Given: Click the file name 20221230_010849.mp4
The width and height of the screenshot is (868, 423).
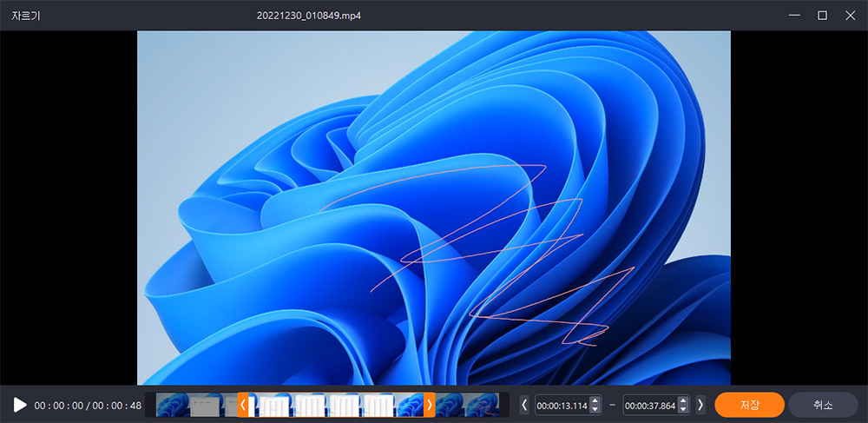Looking at the screenshot, I should click(x=309, y=16).
